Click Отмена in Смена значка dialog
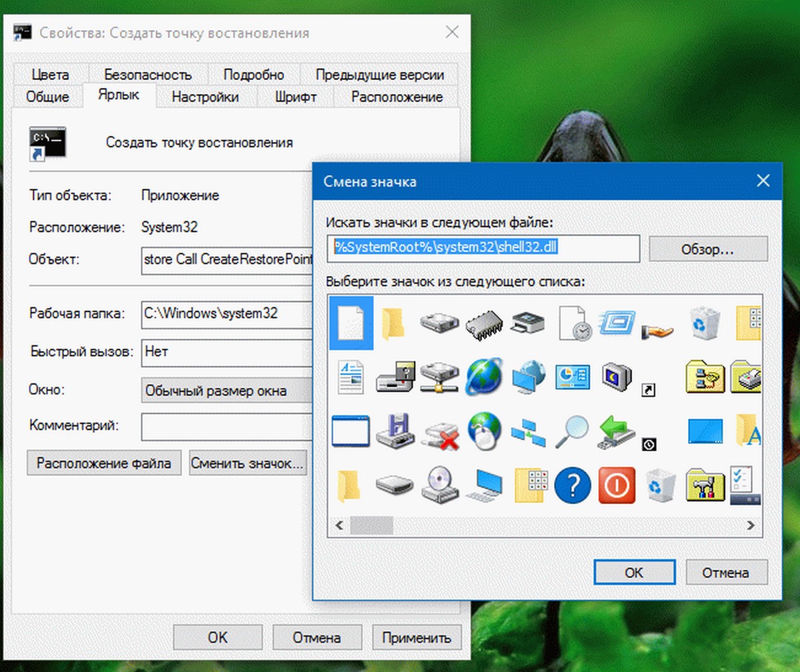Viewport: 800px width, 672px height. pos(726,572)
